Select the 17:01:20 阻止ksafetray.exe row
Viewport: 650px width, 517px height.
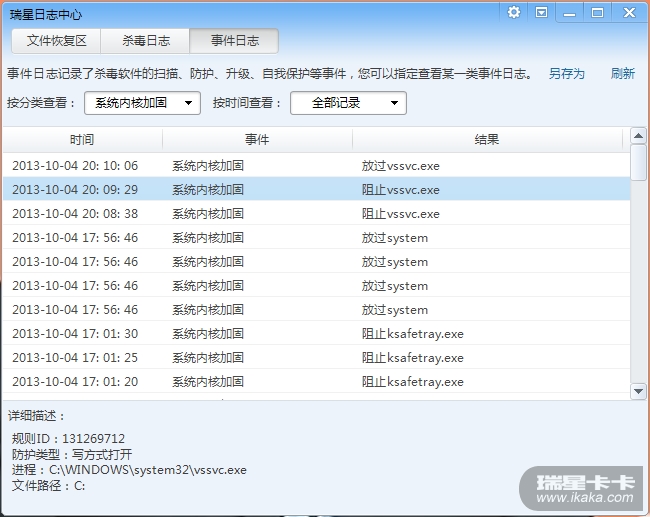click(x=317, y=381)
